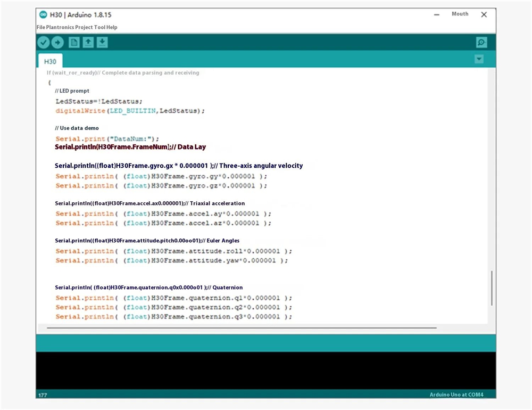Open the Serial Monitor
The width and height of the screenshot is (532, 410).
[481, 43]
